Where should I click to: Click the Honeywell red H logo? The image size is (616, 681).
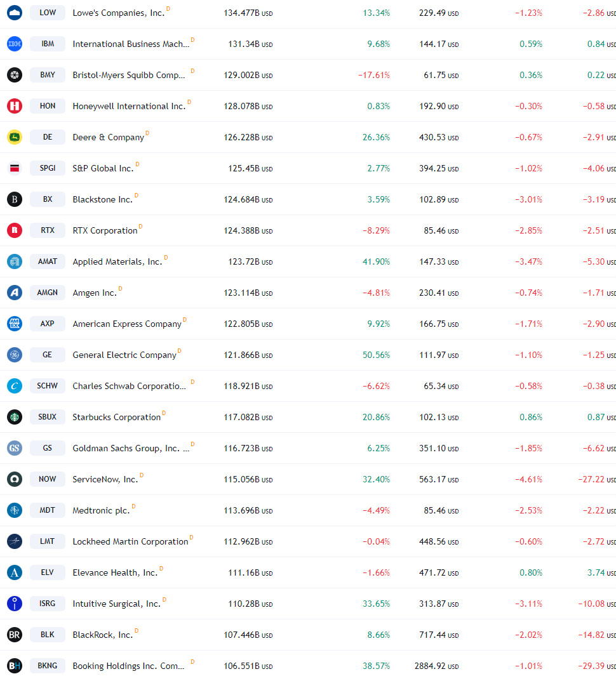(x=15, y=106)
